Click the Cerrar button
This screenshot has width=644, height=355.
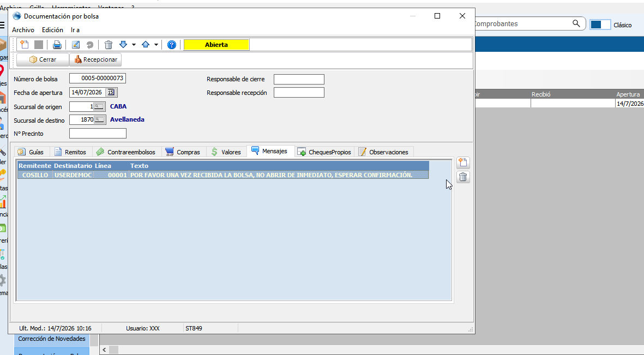[43, 59]
